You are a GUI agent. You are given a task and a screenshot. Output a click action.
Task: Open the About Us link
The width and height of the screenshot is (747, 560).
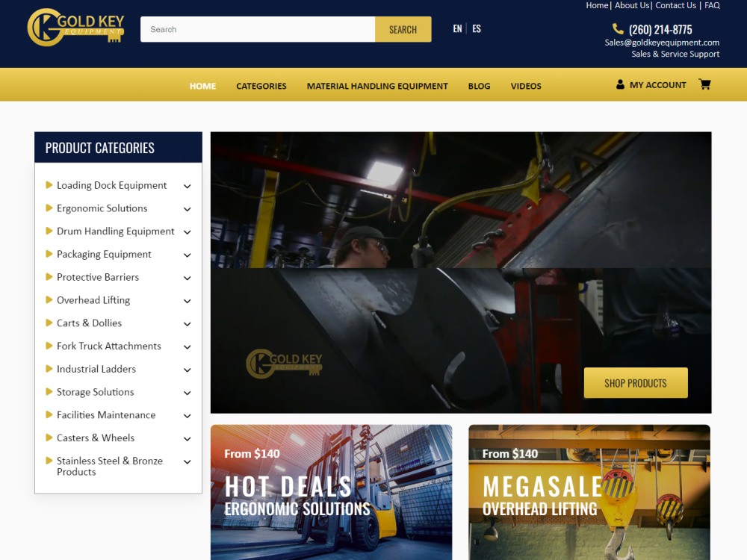pos(632,5)
